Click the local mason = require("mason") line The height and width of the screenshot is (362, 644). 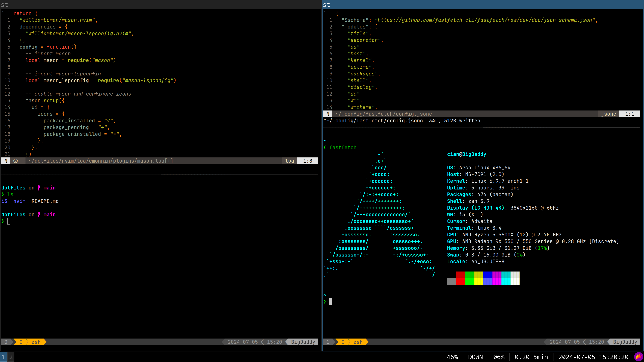pyautogui.click(x=70, y=61)
